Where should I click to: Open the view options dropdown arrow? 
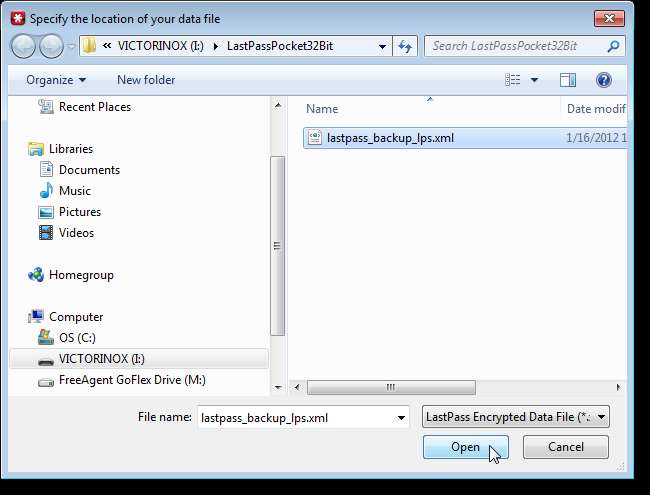[534, 80]
